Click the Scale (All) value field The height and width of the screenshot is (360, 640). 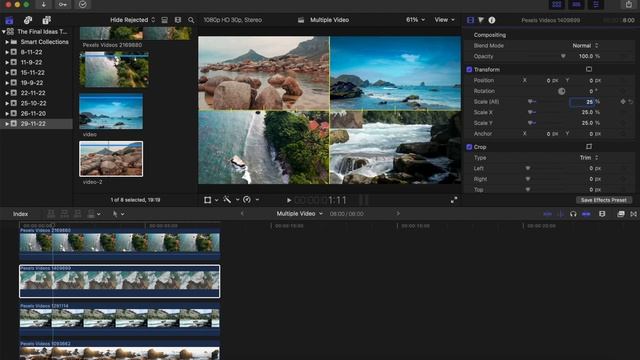582,102
